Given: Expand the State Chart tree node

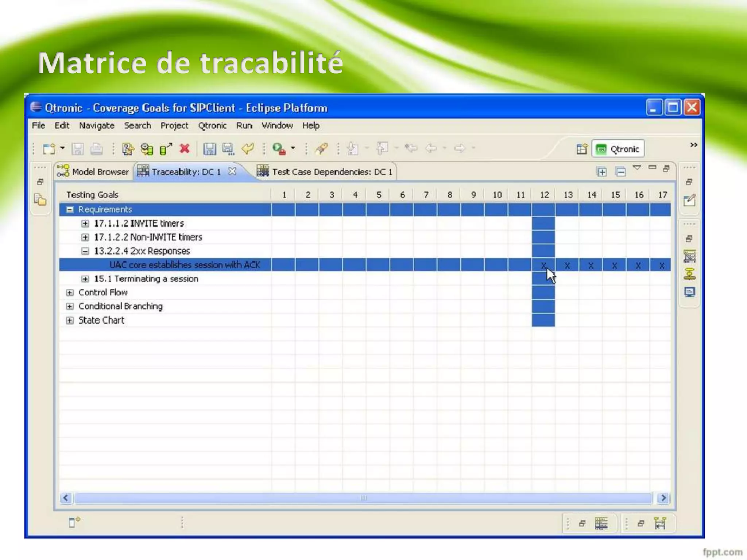Looking at the screenshot, I should 70,320.
